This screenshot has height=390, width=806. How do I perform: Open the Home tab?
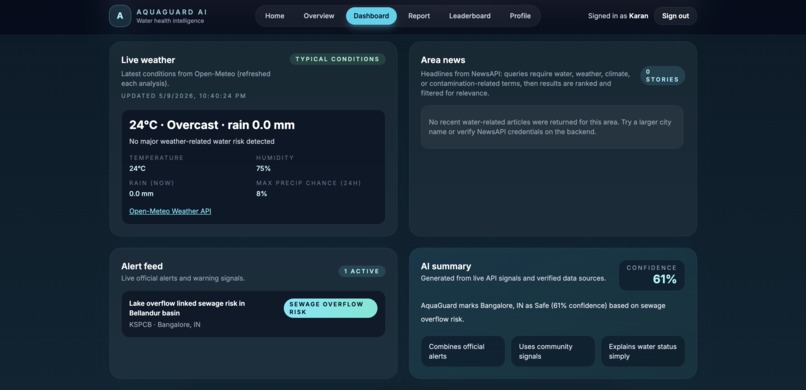pos(274,16)
